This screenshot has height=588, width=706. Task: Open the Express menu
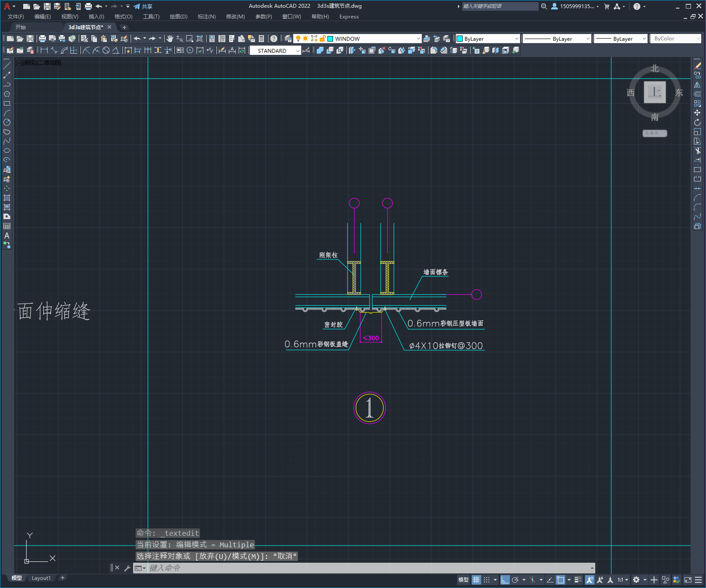[349, 17]
